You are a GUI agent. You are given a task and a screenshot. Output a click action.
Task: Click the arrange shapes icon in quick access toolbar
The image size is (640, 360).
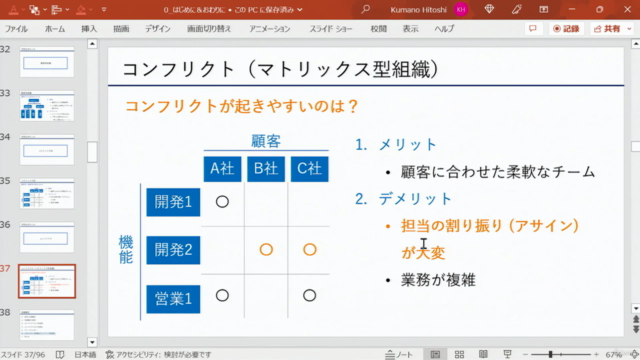pos(35,9)
